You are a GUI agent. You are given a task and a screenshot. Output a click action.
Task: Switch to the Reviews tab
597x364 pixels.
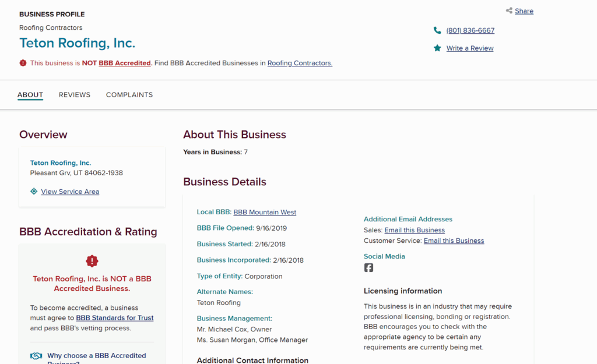point(75,95)
